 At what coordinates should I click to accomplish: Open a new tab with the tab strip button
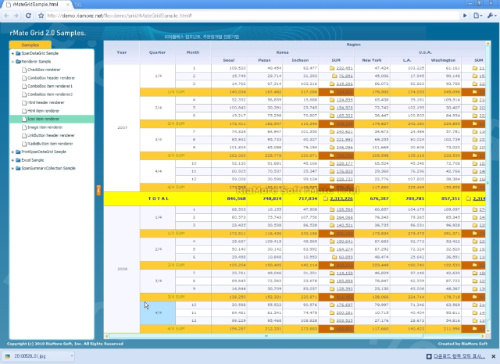pos(79,5)
